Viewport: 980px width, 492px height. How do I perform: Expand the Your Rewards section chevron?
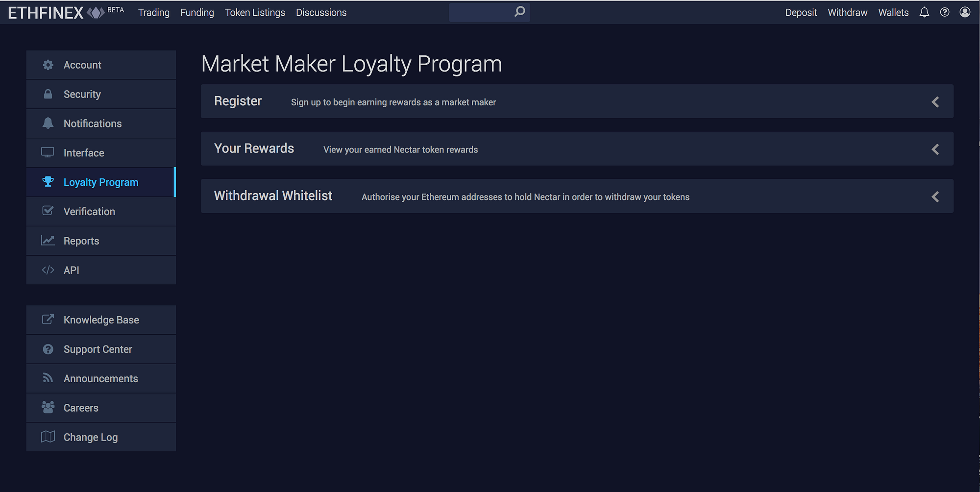tap(935, 149)
